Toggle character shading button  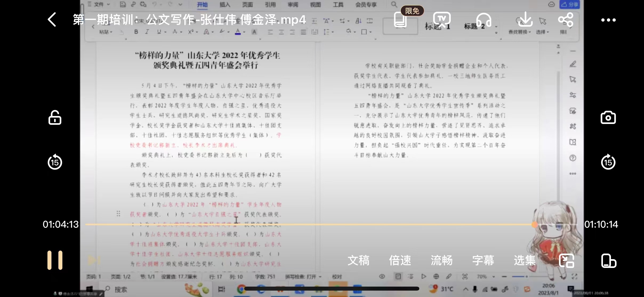[254, 32]
